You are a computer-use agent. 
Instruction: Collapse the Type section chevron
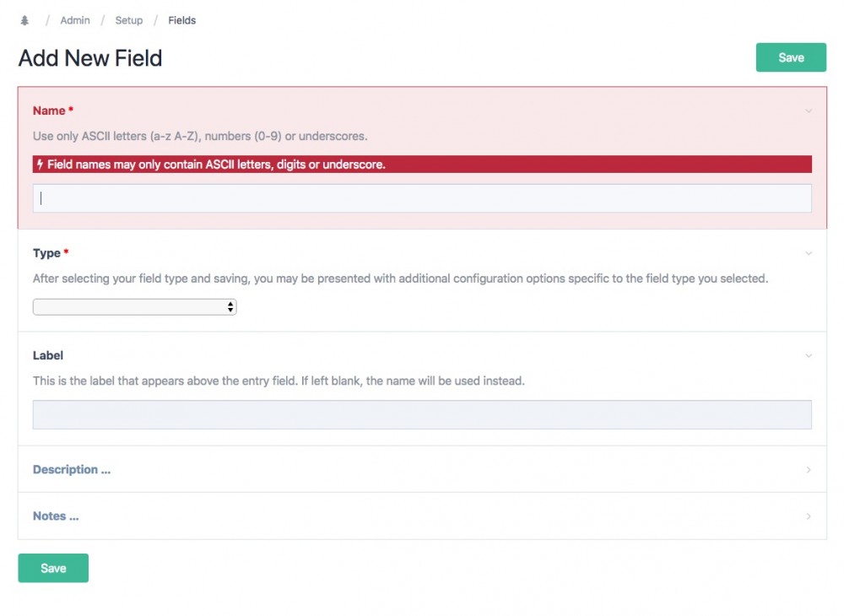[809, 253]
